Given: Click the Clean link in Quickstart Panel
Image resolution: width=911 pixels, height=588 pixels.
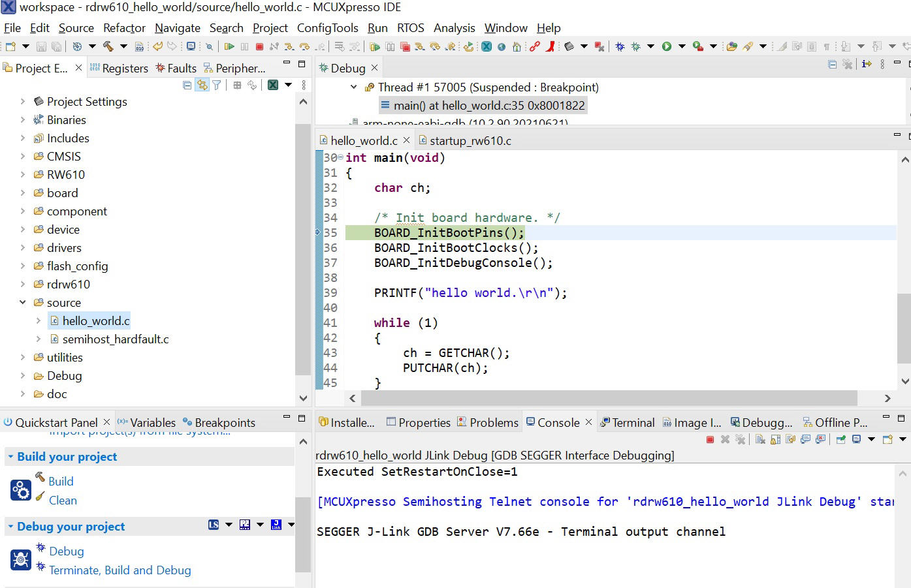Looking at the screenshot, I should [63, 501].
